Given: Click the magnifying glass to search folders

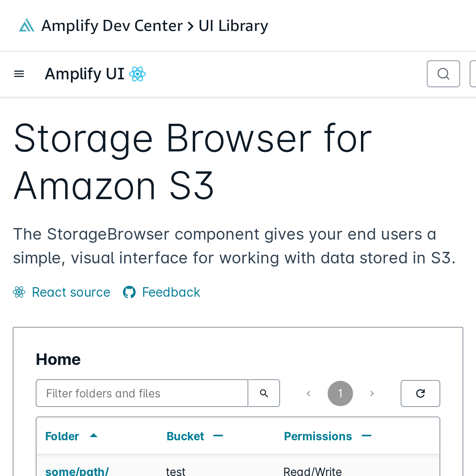Looking at the screenshot, I should click(x=264, y=393).
